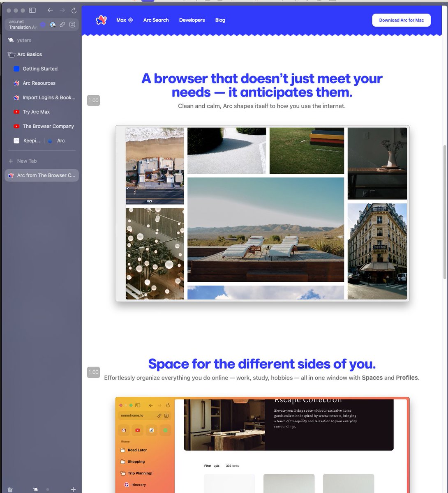
Task: Open site controls sliders icon
Action: [72, 25]
